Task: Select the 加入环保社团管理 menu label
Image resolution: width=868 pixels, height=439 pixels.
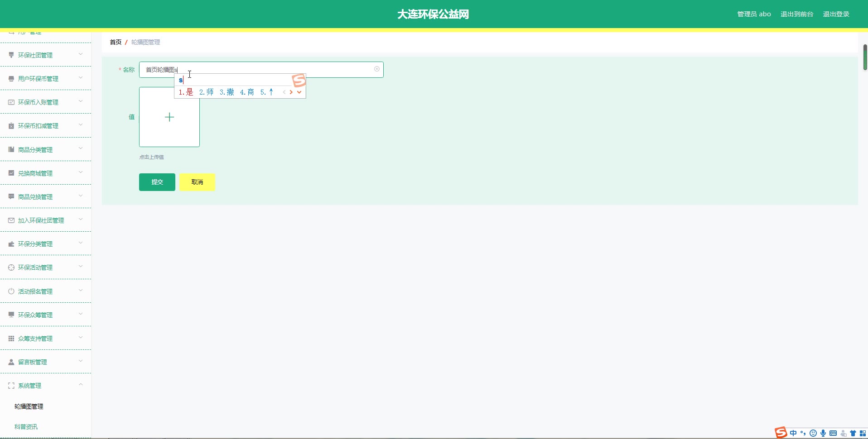Action: pos(41,220)
